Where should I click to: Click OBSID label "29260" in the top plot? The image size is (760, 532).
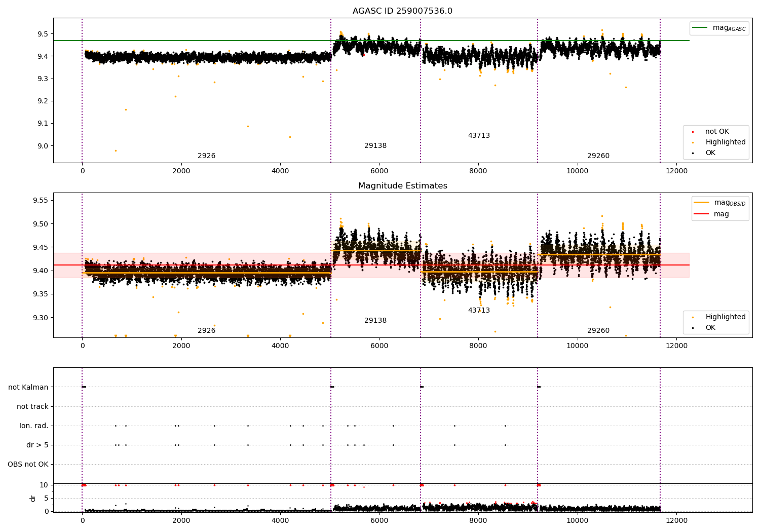(x=598, y=156)
